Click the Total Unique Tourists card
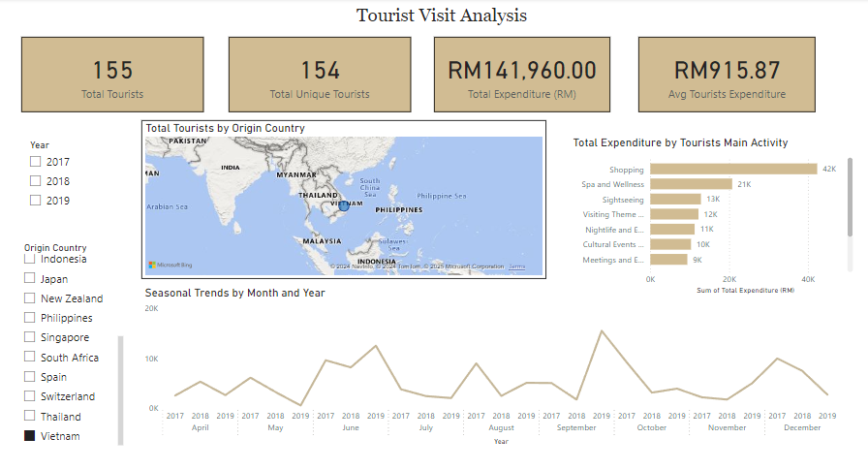868x470 pixels. (320, 75)
